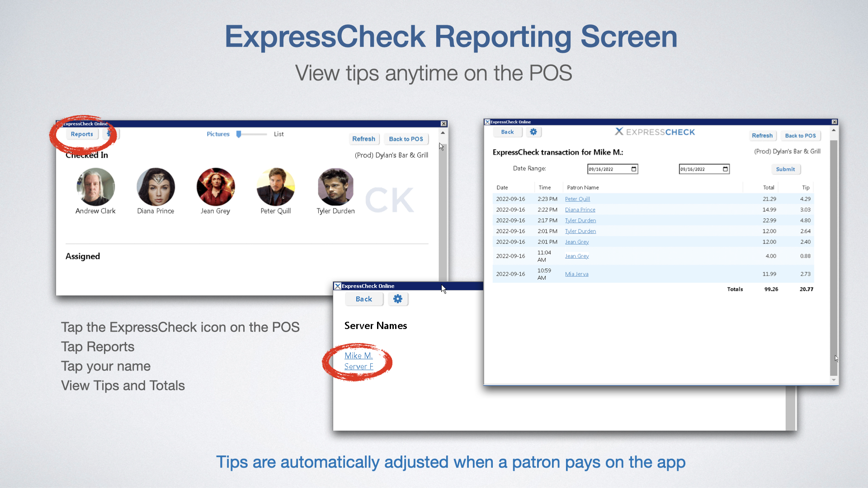Submit the date range
This screenshot has height=488, width=868.
click(785, 169)
